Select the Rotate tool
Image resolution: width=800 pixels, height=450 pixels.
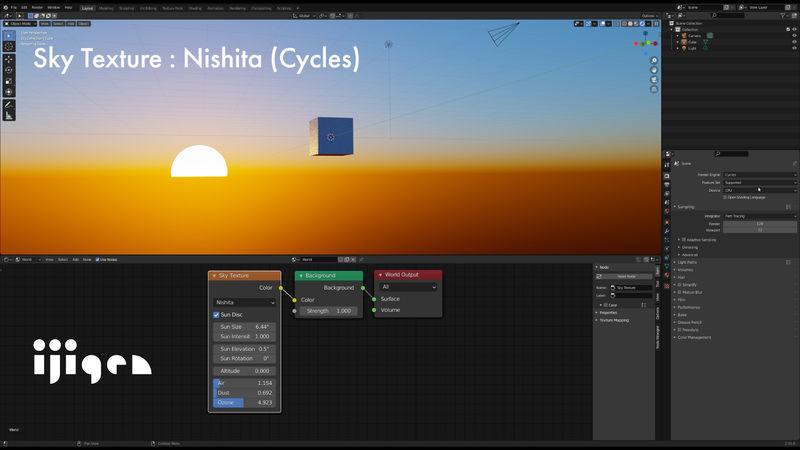(x=9, y=70)
